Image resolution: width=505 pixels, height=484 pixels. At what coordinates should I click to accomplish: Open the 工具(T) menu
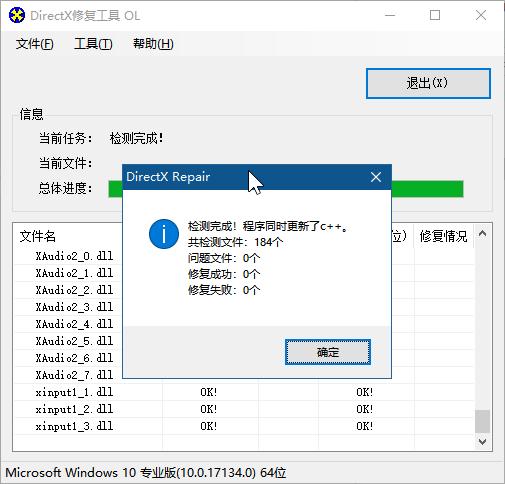pos(93,44)
